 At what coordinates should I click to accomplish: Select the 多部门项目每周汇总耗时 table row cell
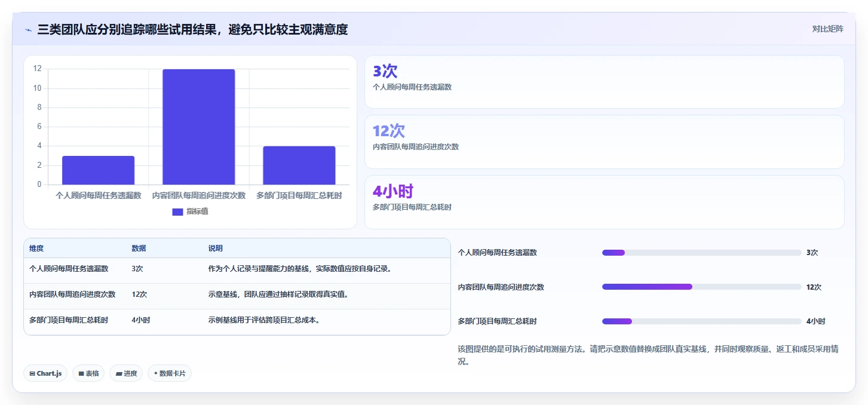tap(69, 320)
